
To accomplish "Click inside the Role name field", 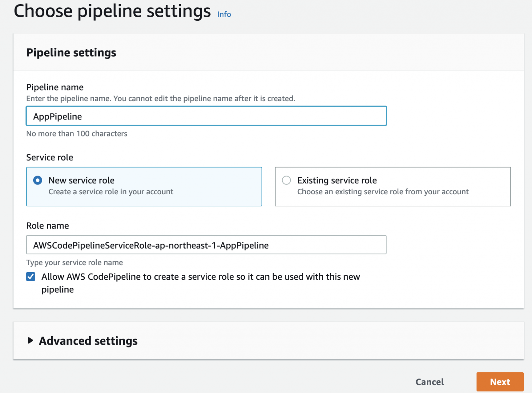I will pos(206,245).
